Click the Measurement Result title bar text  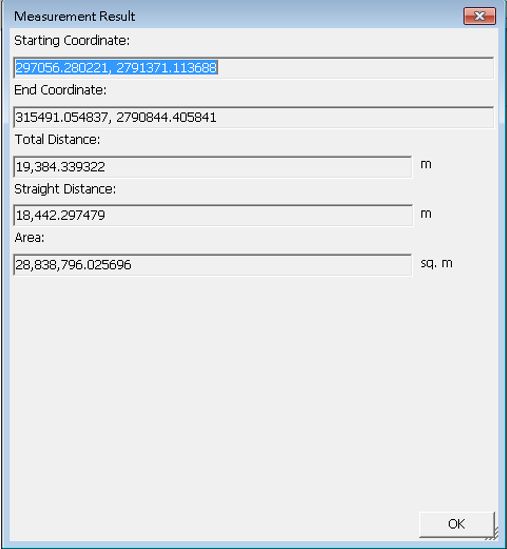coord(75,16)
